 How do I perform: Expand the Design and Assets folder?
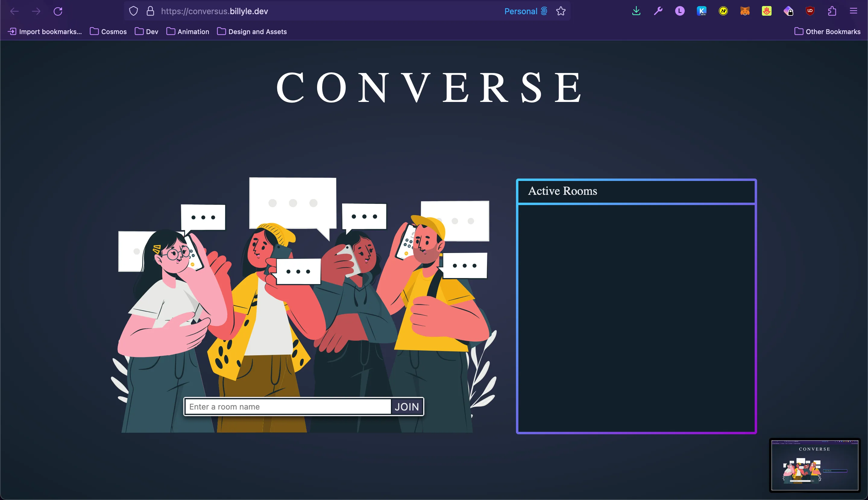[252, 32]
